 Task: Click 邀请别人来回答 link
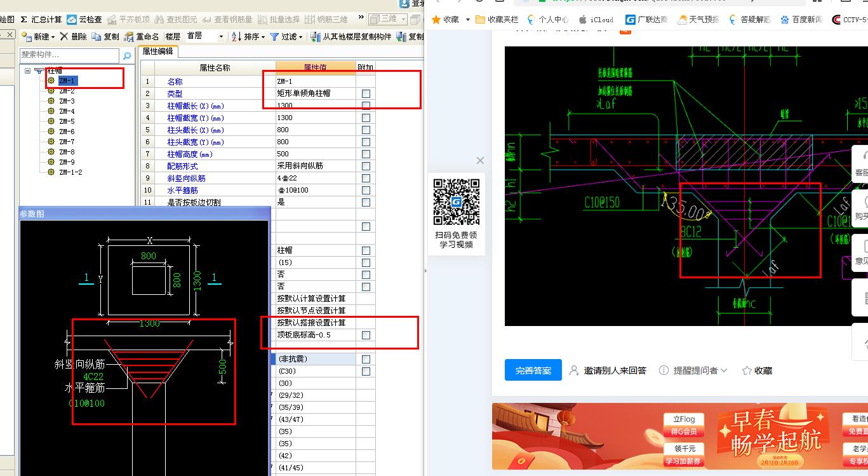tap(608, 371)
